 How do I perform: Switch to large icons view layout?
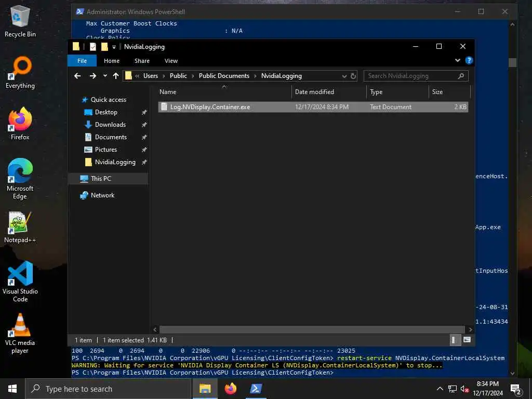(467, 340)
